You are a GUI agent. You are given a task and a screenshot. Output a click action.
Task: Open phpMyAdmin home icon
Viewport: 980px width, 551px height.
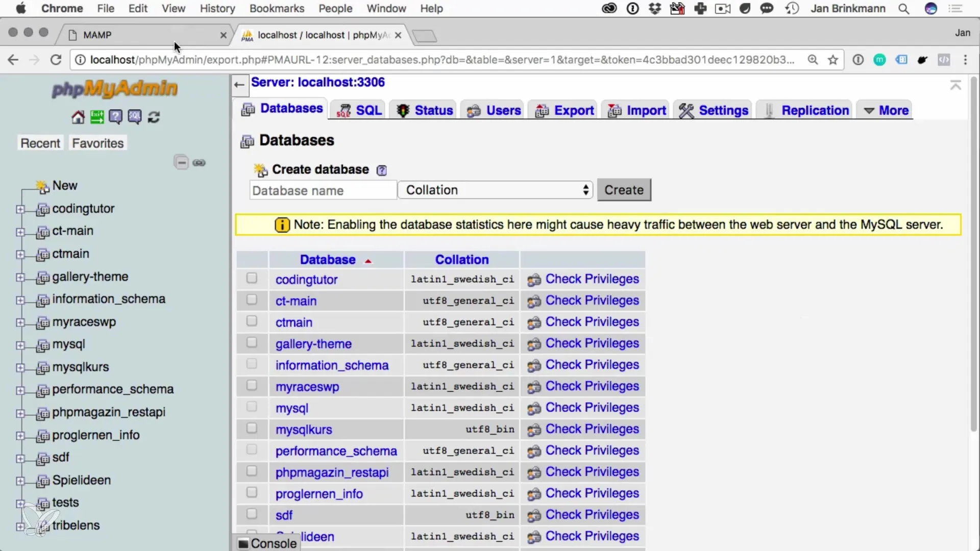78,117
